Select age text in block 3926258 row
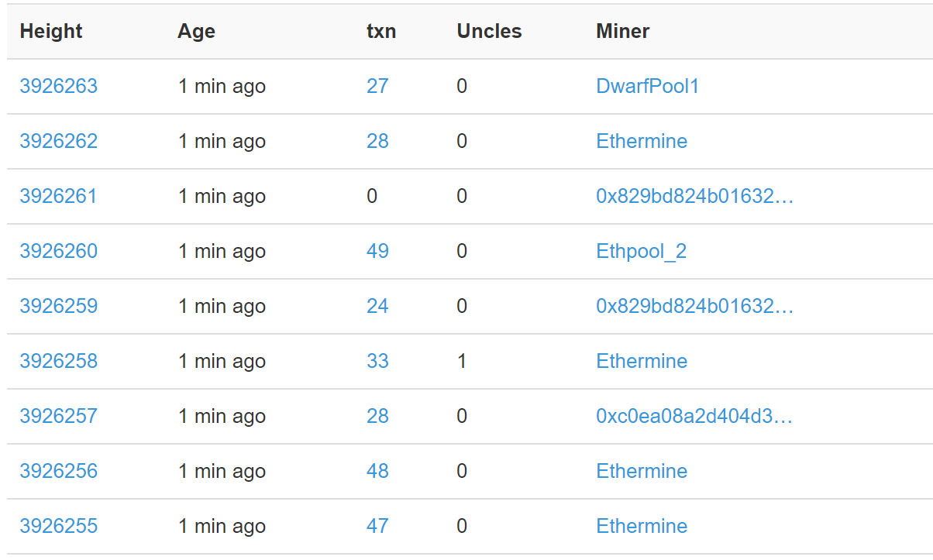933x560 pixels. pos(222,361)
